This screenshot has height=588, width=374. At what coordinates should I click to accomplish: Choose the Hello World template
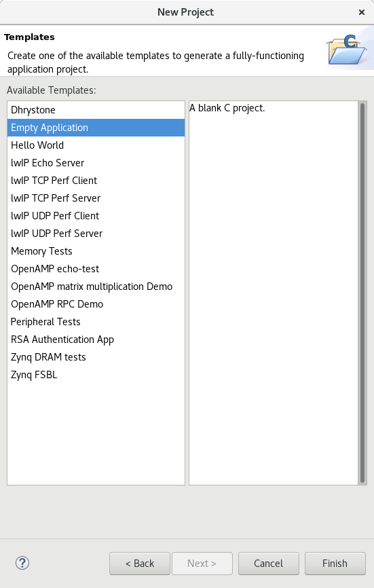(x=96, y=145)
